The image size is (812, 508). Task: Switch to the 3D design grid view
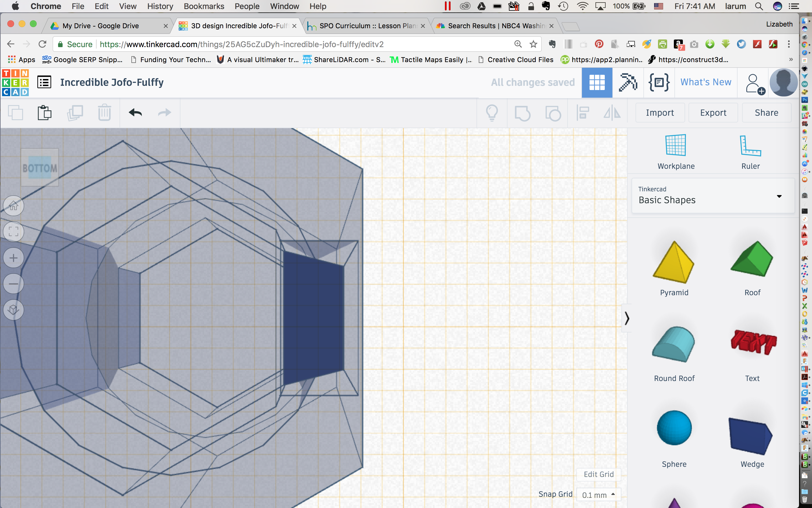[x=597, y=83]
